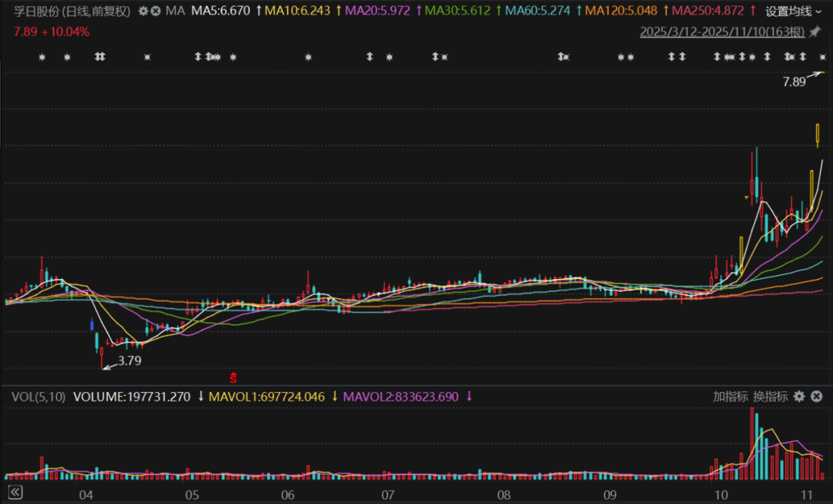833x504 pixels.
Task: Click the MA indicator label
Action: pos(175,11)
